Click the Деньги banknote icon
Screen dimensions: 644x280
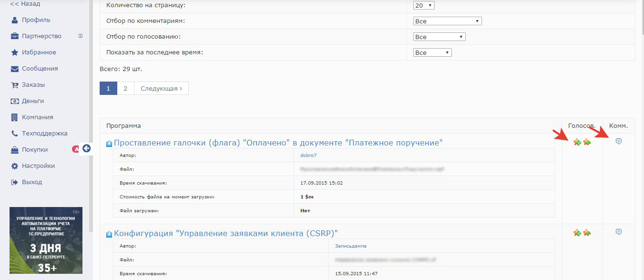pyautogui.click(x=14, y=101)
